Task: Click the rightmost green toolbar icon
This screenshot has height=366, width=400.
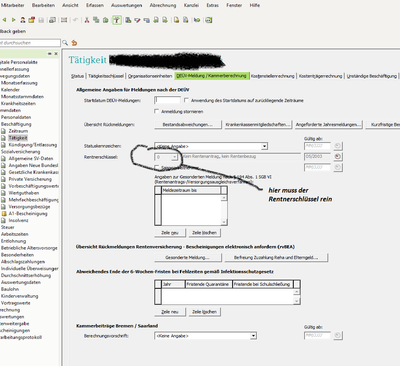Action: pos(209,20)
